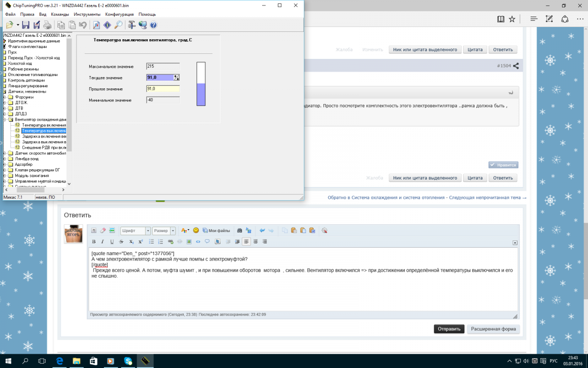Screen dimensions: 588x368
Task: Open the Команды menu
Action: pos(60,14)
